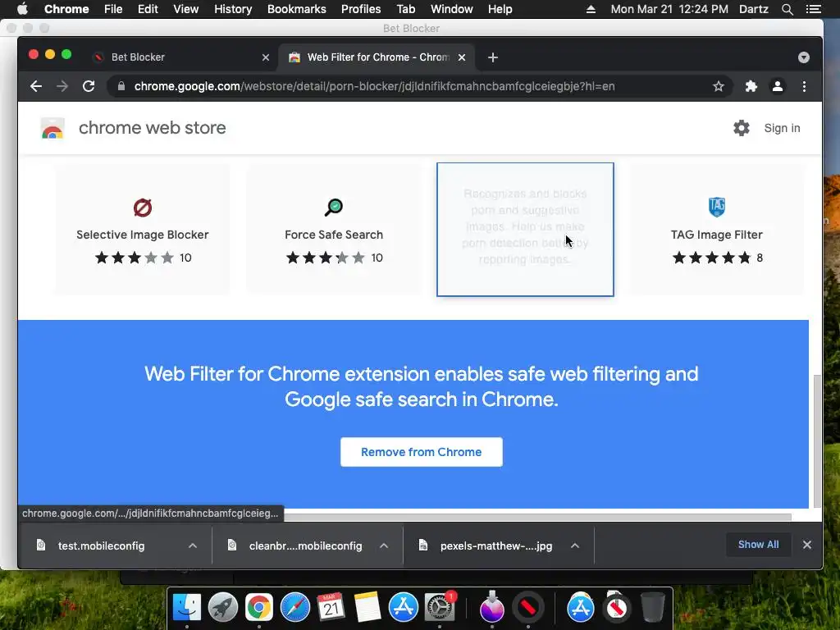Screen dimensions: 840x630
Task: Open the Tab menu in menu bar
Action: click(x=405, y=9)
